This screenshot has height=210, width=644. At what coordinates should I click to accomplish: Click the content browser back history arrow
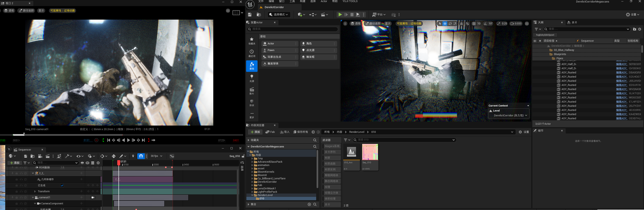(313, 132)
